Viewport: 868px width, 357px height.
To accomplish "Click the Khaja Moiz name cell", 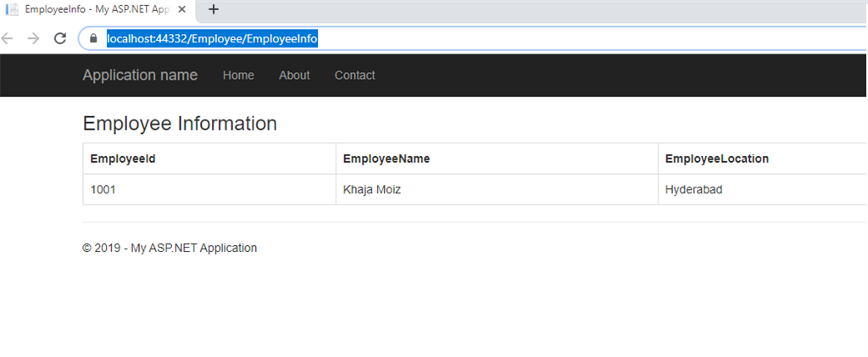I will (372, 190).
